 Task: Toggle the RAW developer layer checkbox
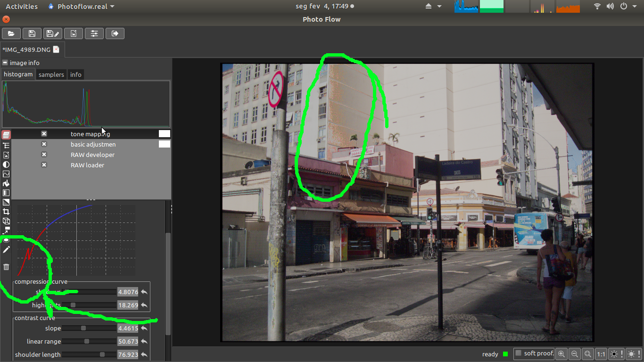point(44,155)
